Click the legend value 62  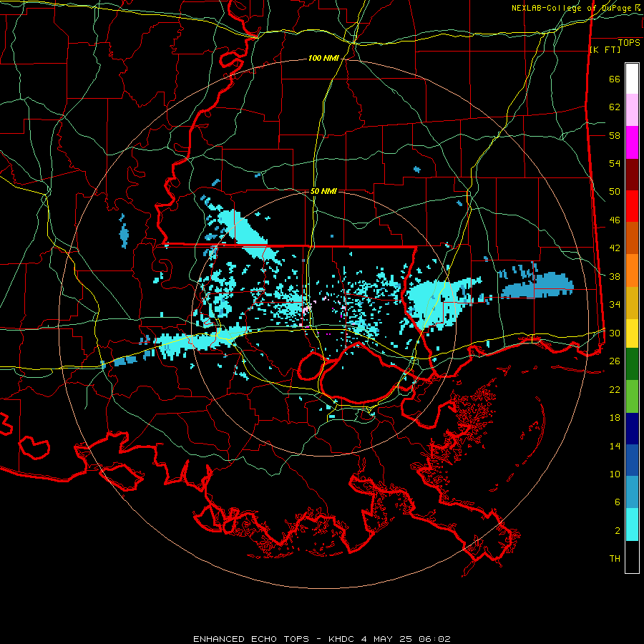point(615,107)
